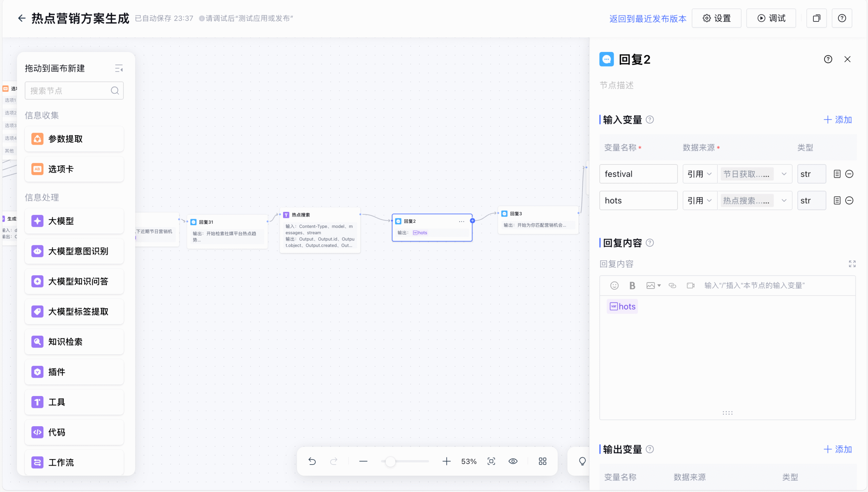Insert emoji in reply content editor
This screenshot has width=868, height=492.
614,286
